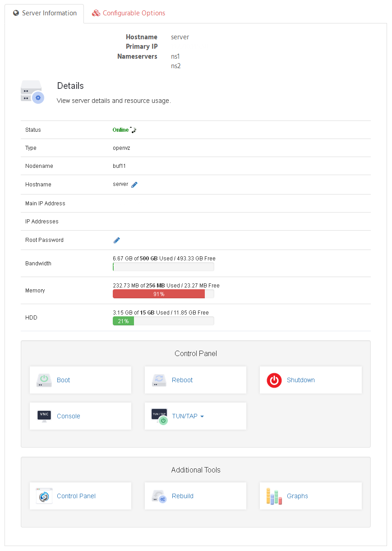Click the pencil icon next to hostname
The width and height of the screenshot is (392, 551).
(x=134, y=185)
